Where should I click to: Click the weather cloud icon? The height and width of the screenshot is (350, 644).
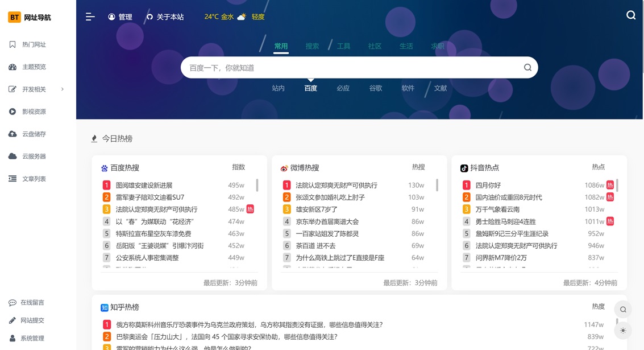click(242, 17)
